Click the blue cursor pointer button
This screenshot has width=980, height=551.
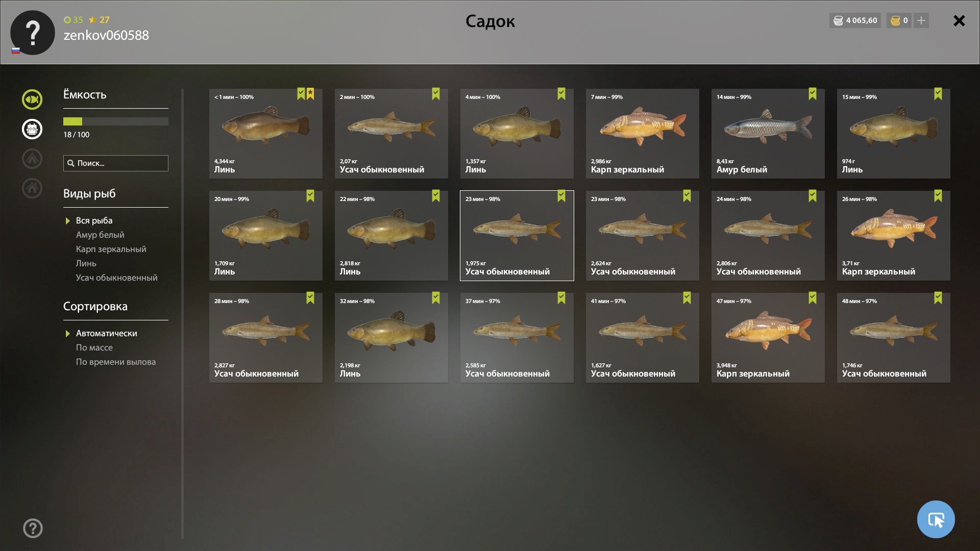point(936,519)
